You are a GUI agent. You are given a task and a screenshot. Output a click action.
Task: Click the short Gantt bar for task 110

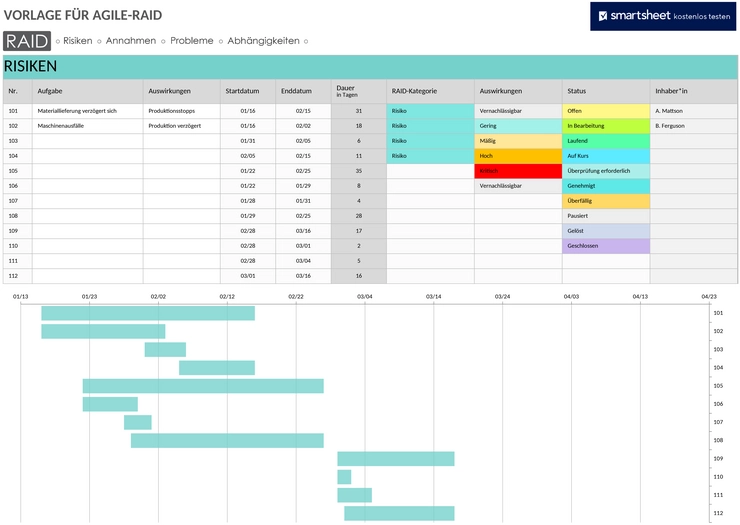(x=344, y=477)
